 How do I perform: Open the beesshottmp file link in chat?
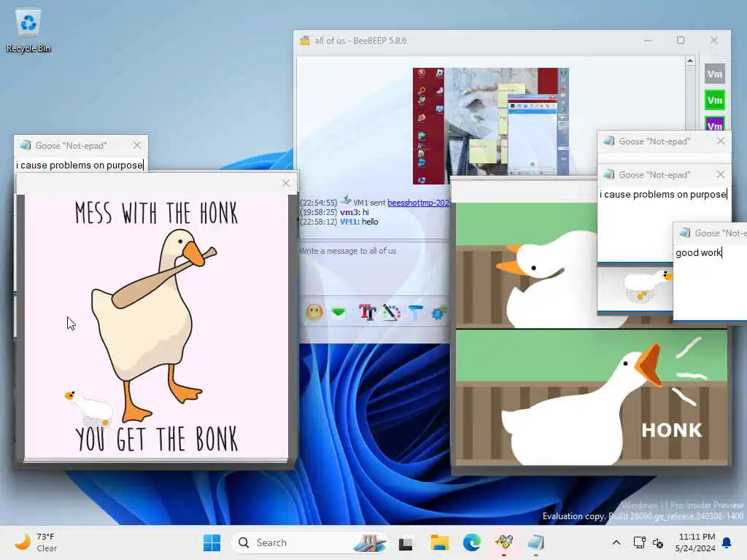coord(418,203)
